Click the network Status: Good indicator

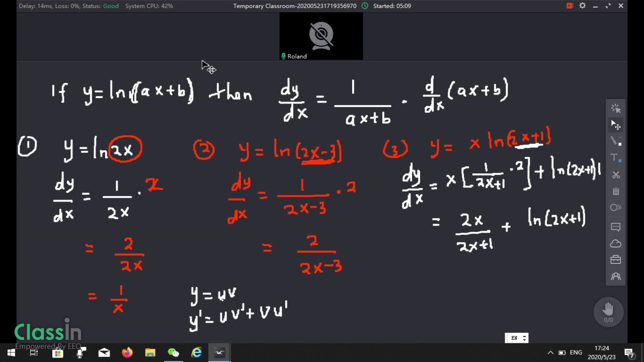tap(101, 6)
